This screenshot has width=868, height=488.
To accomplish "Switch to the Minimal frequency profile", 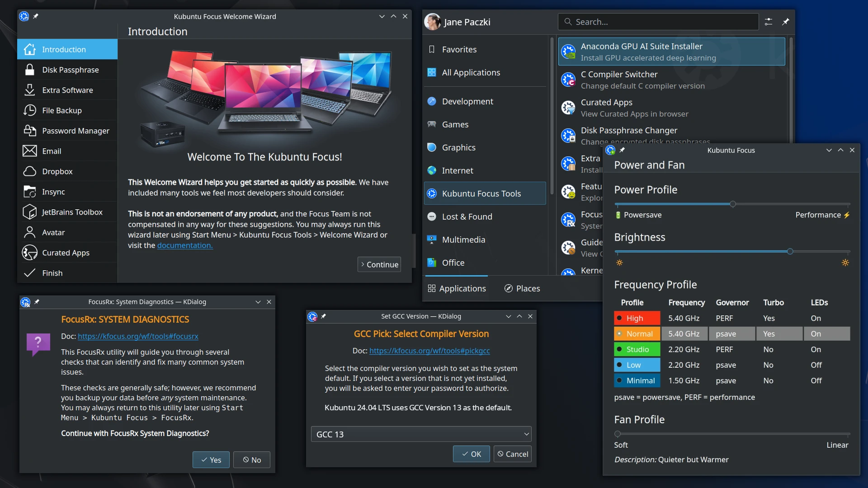I will (x=637, y=380).
